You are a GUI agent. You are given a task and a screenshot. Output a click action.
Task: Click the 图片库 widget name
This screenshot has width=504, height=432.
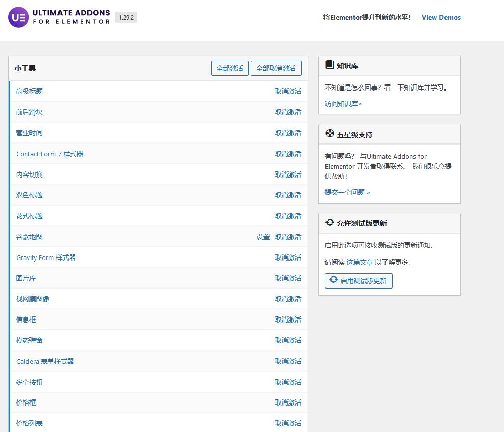[x=26, y=278]
